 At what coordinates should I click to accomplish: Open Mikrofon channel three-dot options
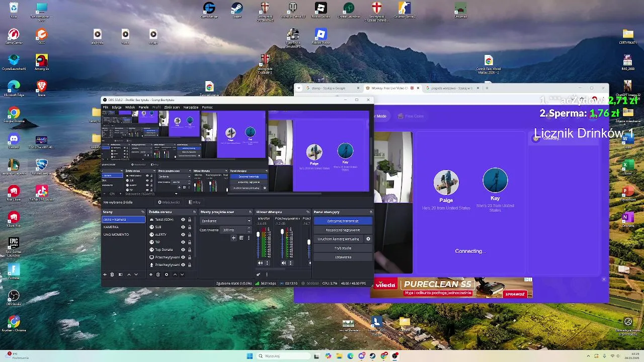[267, 263]
